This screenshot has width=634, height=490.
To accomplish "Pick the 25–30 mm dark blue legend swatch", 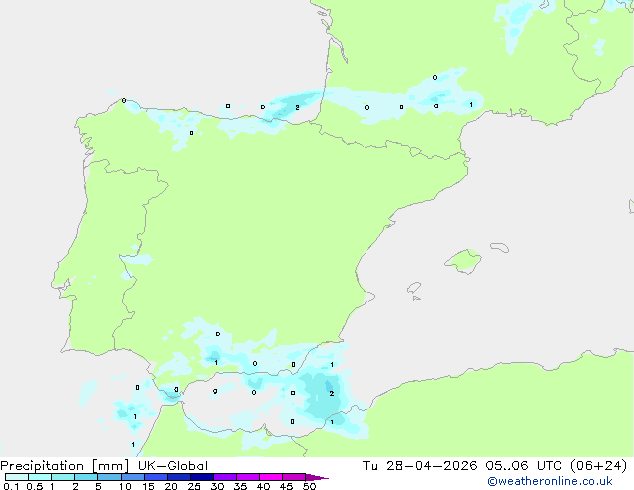I will [x=202, y=477].
